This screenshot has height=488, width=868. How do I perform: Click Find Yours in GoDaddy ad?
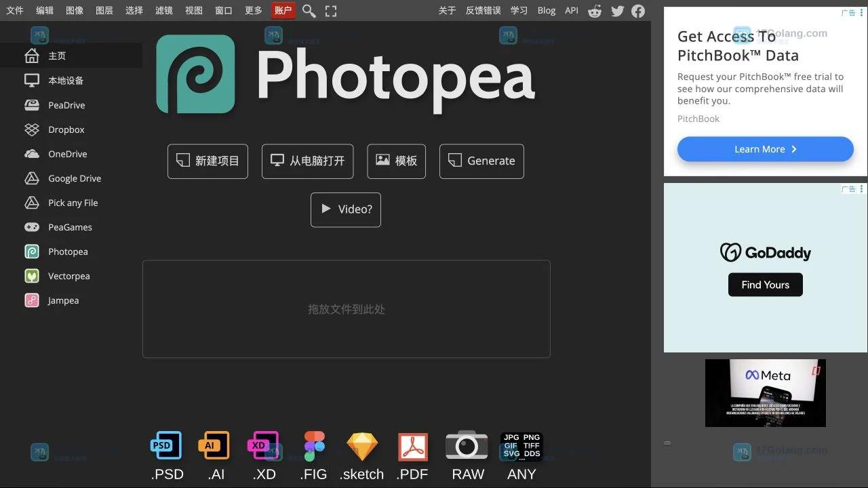766,285
